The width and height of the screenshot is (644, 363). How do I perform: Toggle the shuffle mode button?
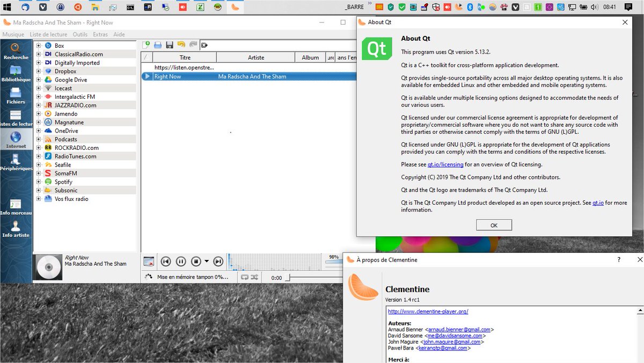click(254, 277)
